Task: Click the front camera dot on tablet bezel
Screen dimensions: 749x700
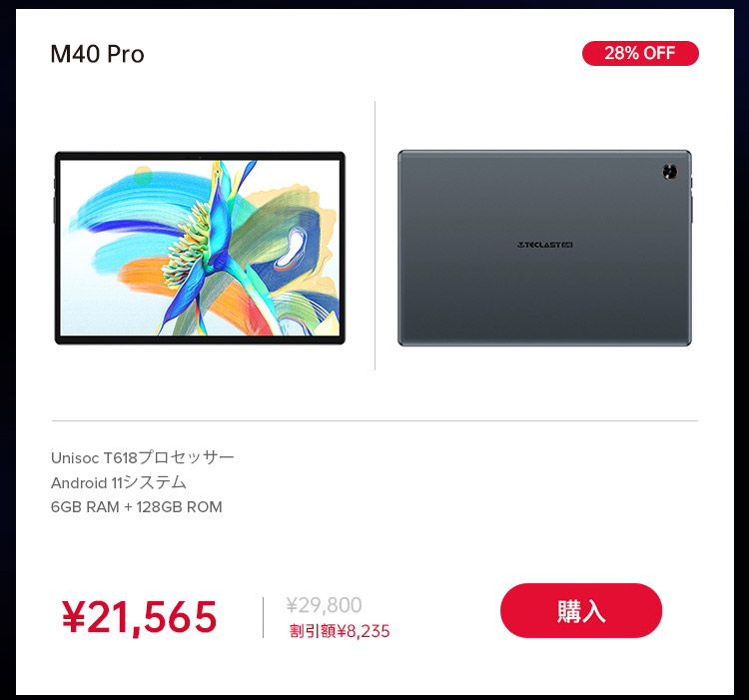Action: pos(200,157)
